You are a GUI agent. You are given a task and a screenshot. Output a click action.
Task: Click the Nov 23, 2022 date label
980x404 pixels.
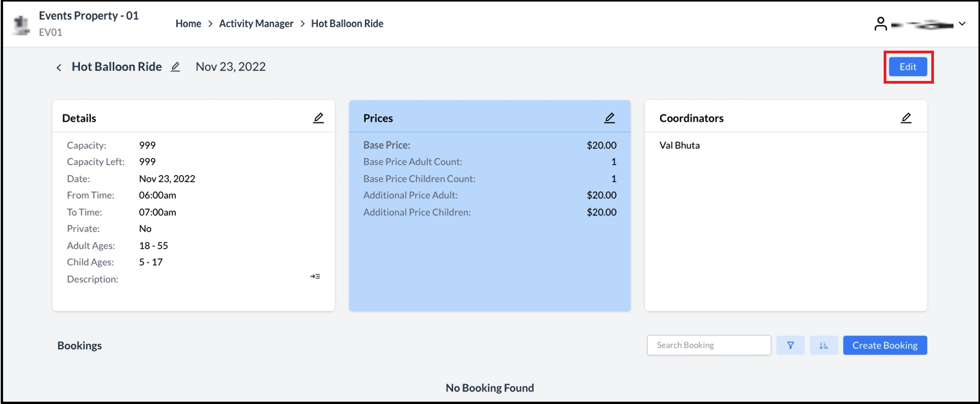[x=230, y=66]
